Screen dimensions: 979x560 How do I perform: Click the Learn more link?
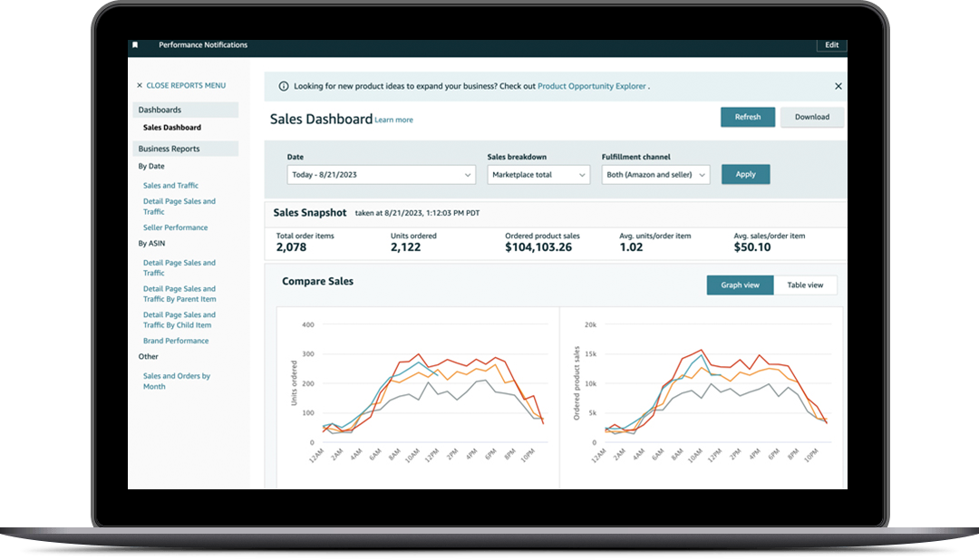[393, 120]
